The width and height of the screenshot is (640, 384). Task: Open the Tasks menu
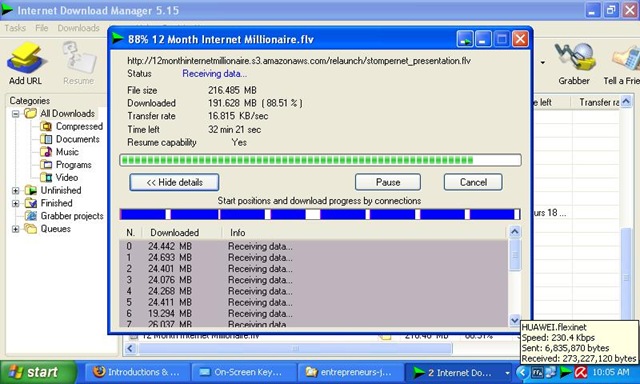tap(15, 28)
